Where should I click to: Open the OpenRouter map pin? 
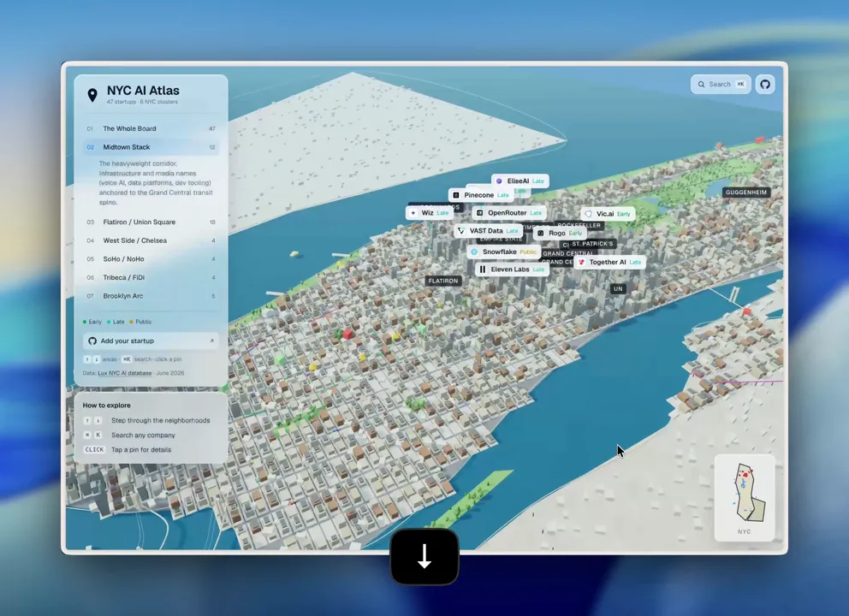[x=509, y=213]
